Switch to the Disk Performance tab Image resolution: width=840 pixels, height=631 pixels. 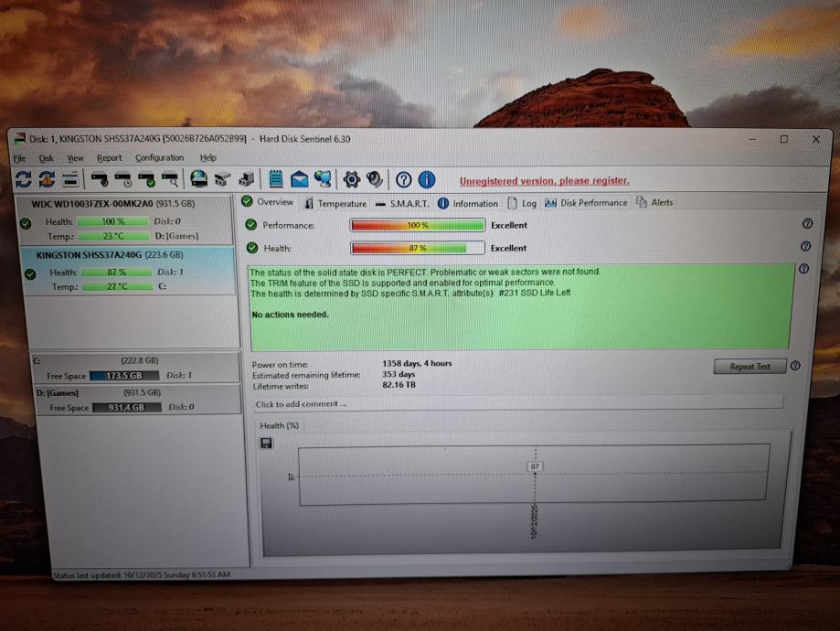pos(586,203)
